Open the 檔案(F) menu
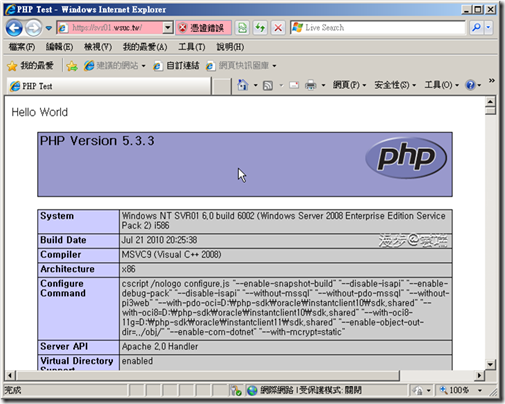 [x=22, y=47]
